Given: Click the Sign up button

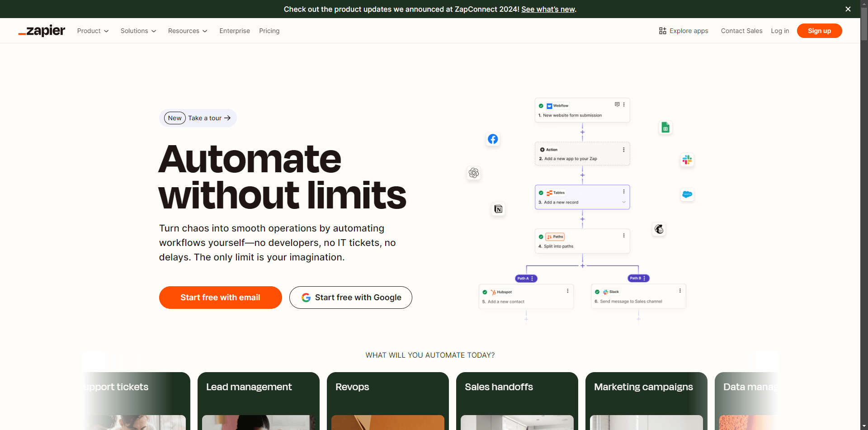Looking at the screenshot, I should (x=819, y=31).
